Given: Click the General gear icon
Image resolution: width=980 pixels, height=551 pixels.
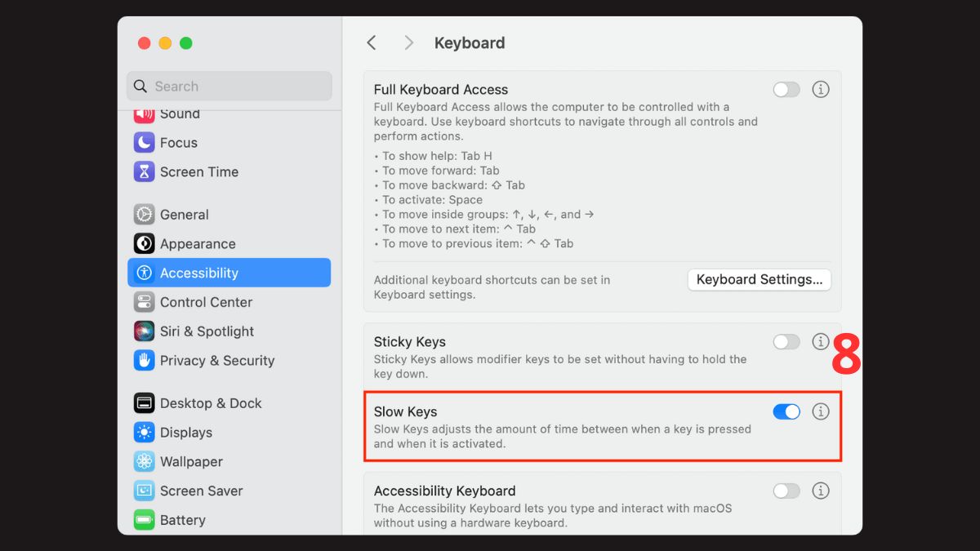Looking at the screenshot, I should pyautogui.click(x=145, y=215).
